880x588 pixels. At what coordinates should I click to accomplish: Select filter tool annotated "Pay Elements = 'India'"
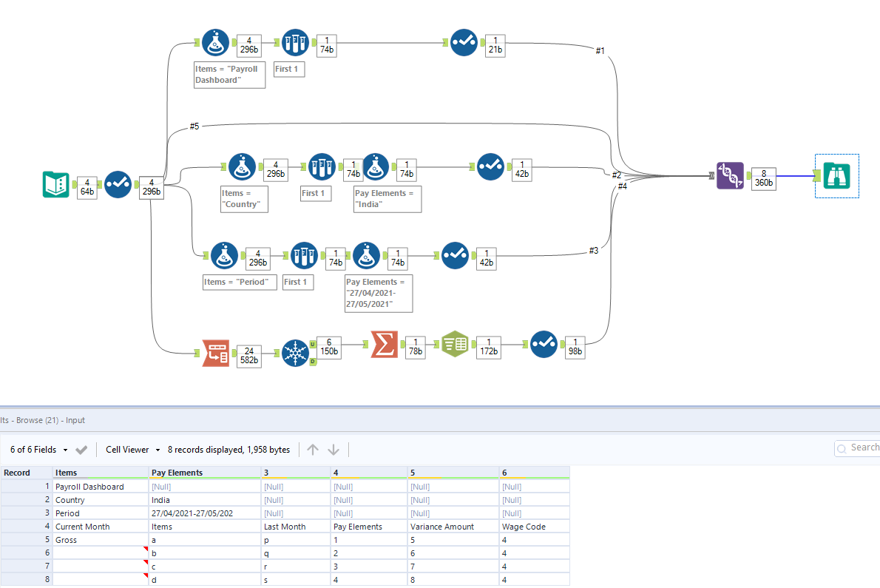tap(376, 166)
